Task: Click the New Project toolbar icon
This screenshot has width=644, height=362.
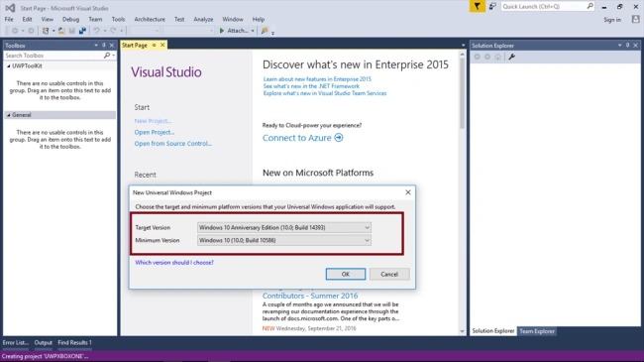Action: [46, 31]
